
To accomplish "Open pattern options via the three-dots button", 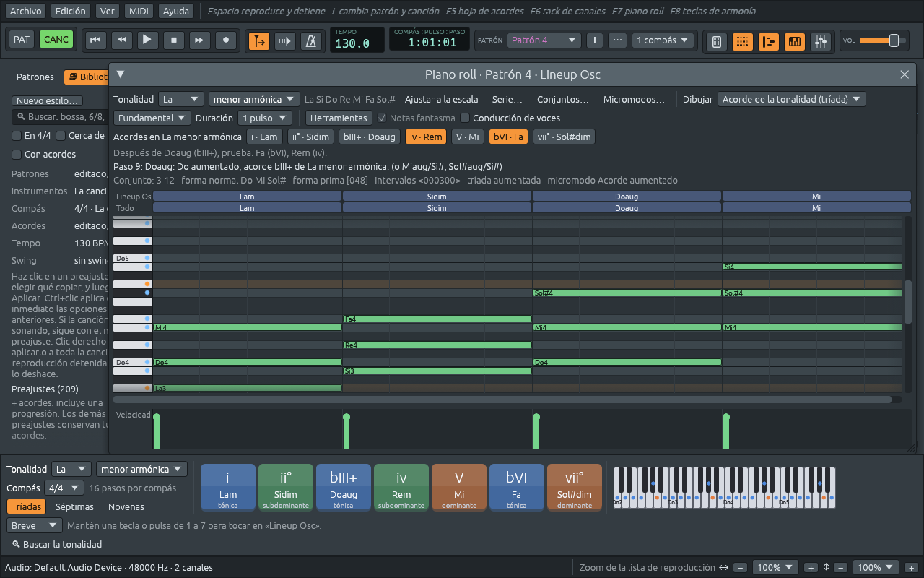I will point(617,40).
